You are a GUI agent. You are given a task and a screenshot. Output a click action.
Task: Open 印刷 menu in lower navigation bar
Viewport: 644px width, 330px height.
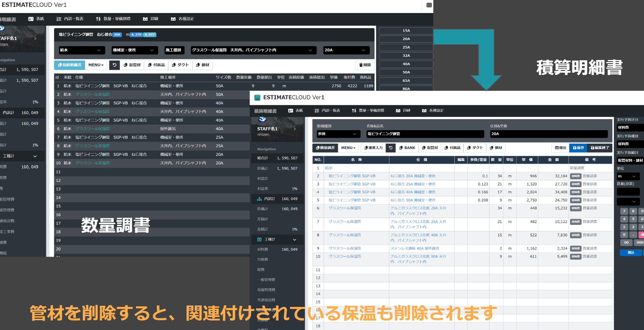coord(403,110)
